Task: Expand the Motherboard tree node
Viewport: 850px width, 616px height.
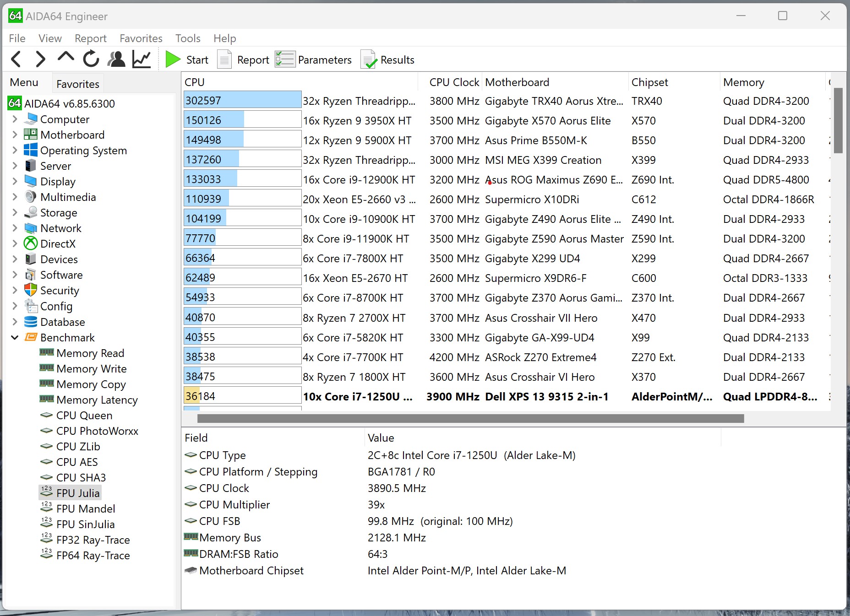Action: click(x=15, y=135)
